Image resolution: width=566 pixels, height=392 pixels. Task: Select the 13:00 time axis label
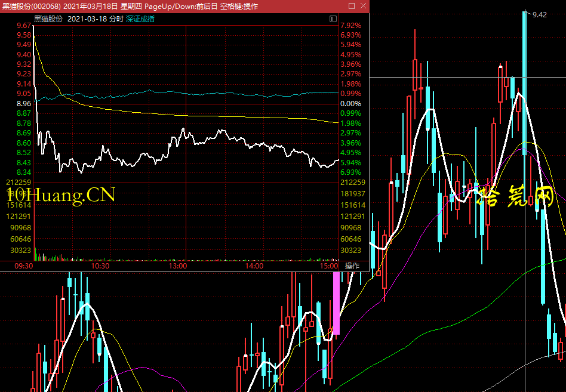tap(178, 266)
